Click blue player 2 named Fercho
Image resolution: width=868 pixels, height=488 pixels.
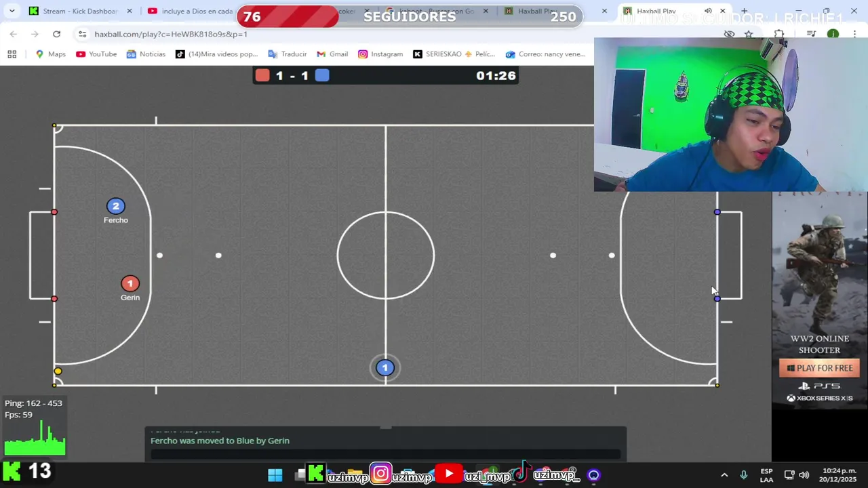pos(115,205)
